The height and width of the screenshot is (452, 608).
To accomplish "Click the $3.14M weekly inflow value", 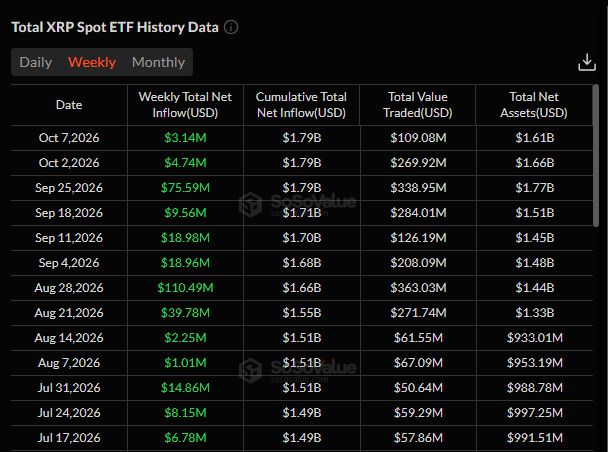I will 185,138.
